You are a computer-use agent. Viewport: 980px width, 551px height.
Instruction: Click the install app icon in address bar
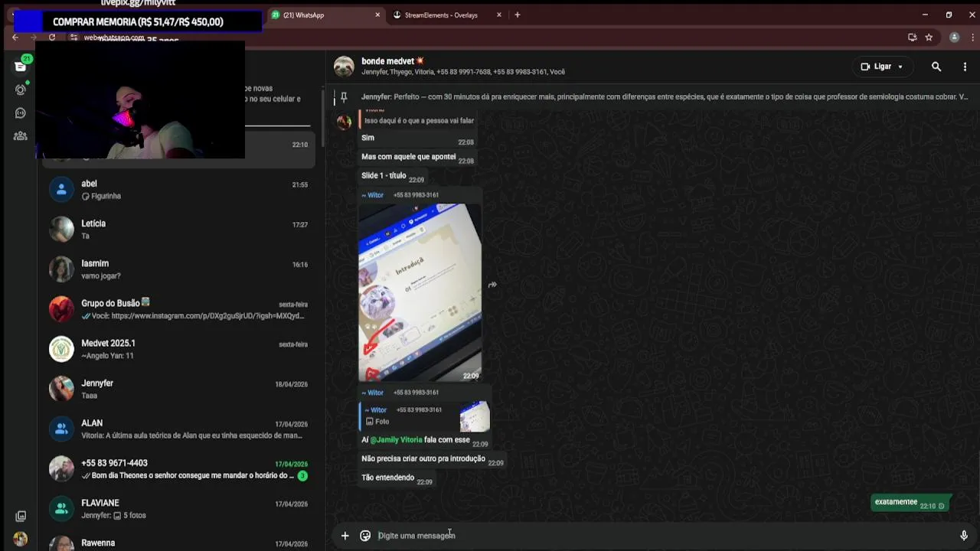coord(912,37)
